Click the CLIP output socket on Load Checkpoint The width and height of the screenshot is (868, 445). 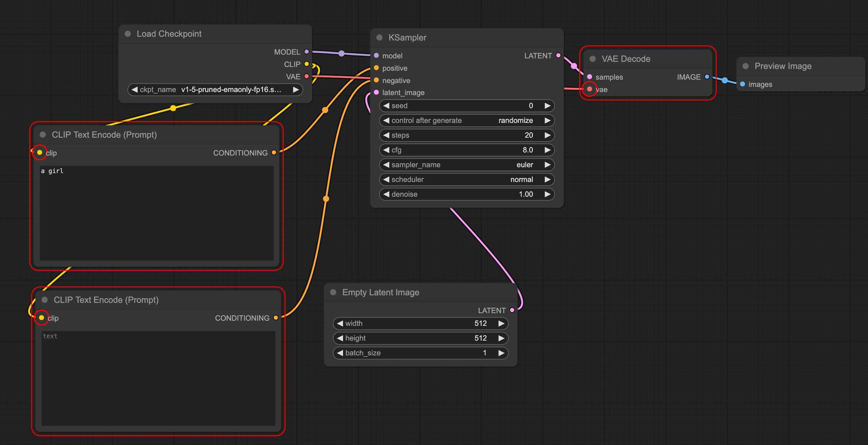307,64
